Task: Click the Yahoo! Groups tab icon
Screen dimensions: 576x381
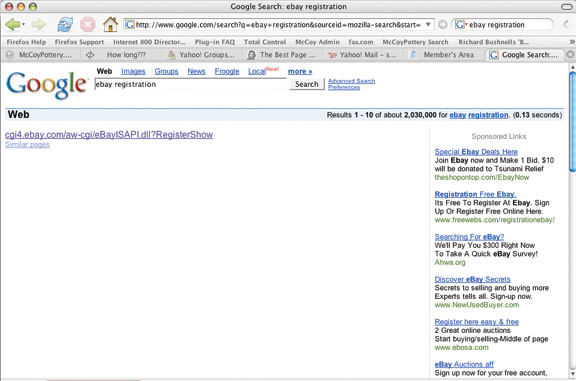Action: coord(171,55)
